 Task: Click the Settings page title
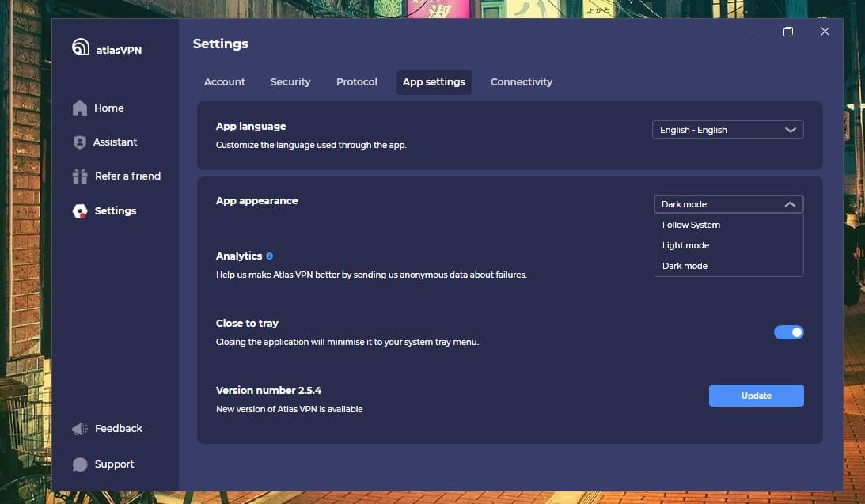[x=220, y=44]
